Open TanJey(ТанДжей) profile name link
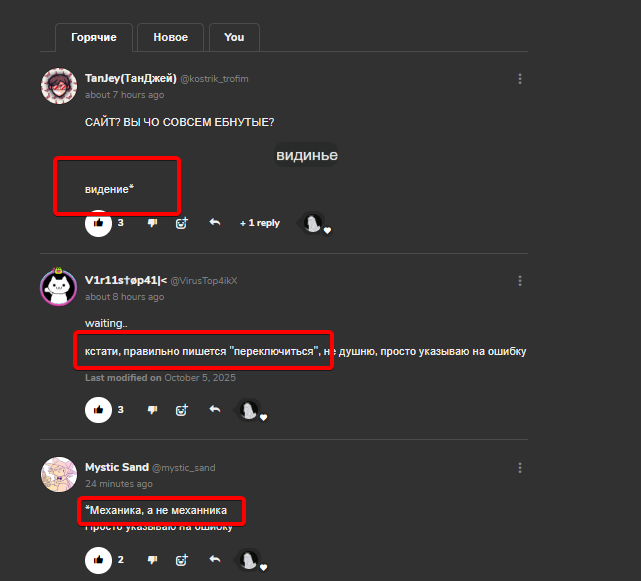 coord(131,78)
